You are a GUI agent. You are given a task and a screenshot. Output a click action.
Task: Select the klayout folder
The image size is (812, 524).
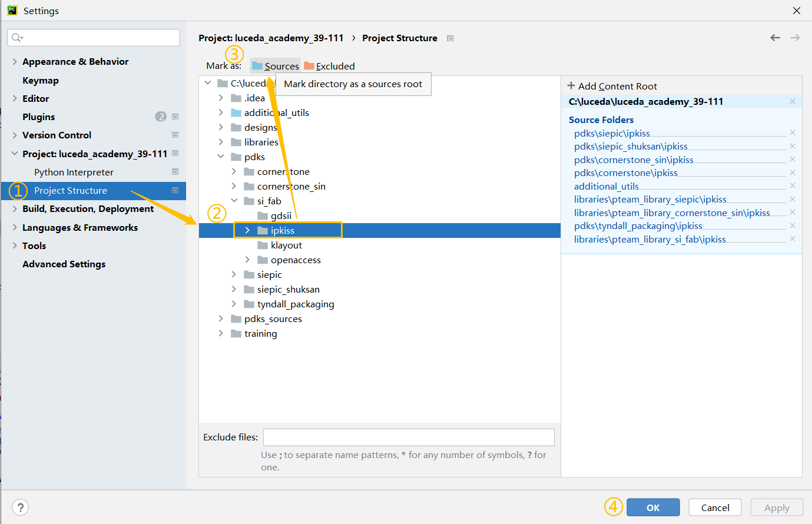(x=286, y=245)
